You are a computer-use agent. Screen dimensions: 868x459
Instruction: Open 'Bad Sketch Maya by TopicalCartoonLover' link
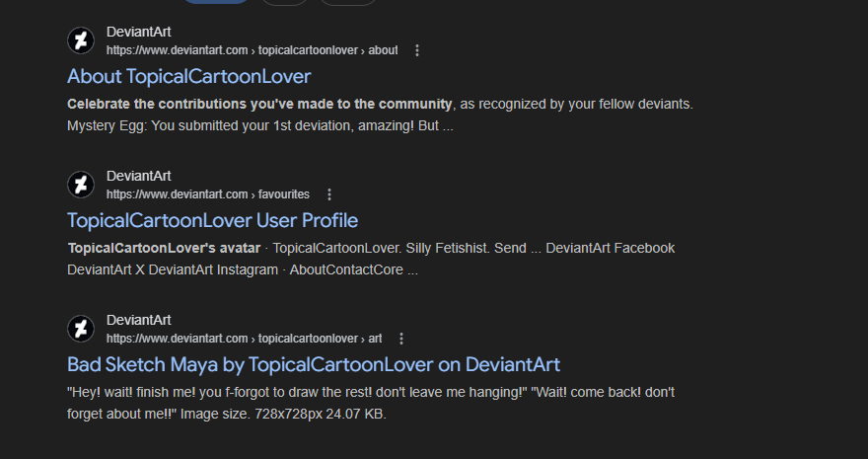point(313,364)
